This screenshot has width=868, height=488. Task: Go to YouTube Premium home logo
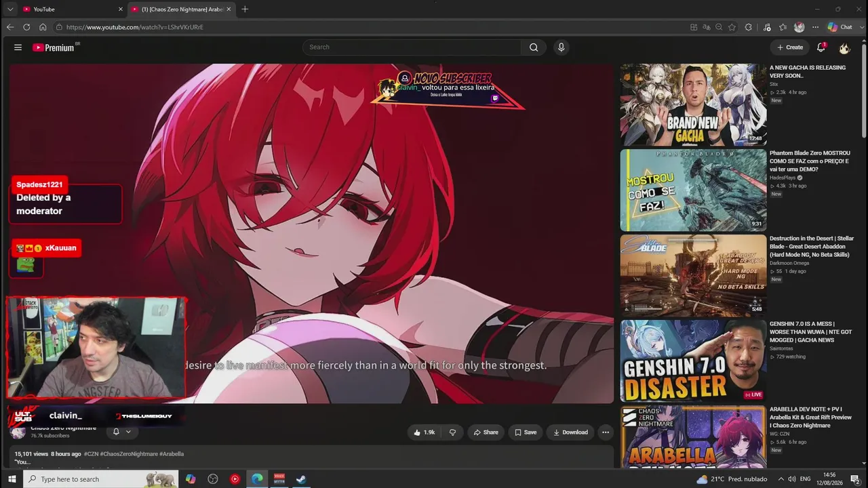pyautogui.click(x=54, y=47)
